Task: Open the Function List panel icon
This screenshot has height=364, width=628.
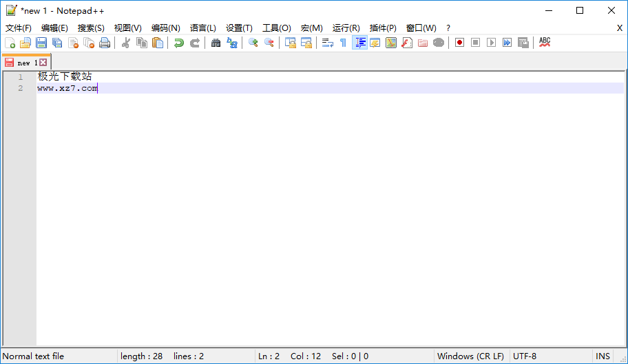Action: 407,43
